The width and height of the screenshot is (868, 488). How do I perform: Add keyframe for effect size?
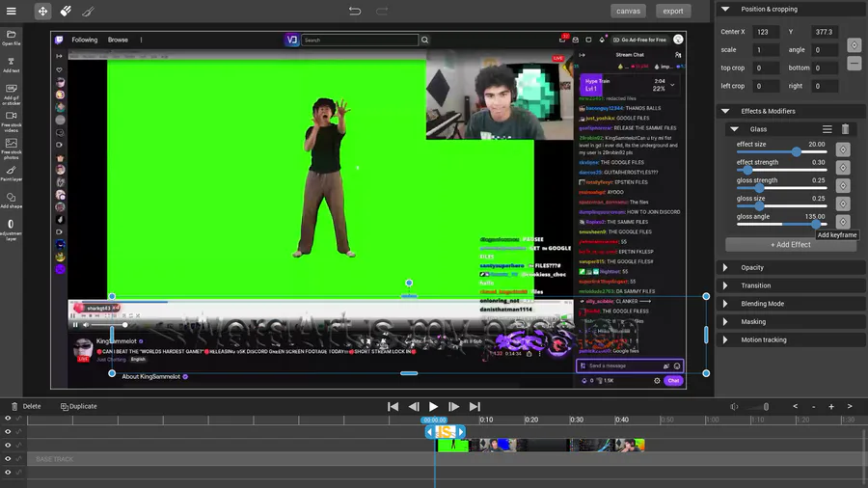[x=843, y=149]
